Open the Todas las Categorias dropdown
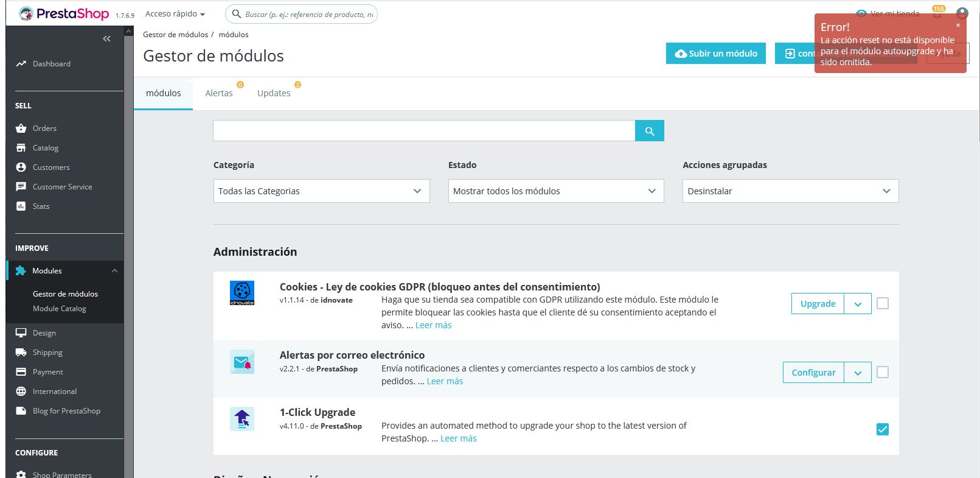980x478 pixels. click(321, 191)
